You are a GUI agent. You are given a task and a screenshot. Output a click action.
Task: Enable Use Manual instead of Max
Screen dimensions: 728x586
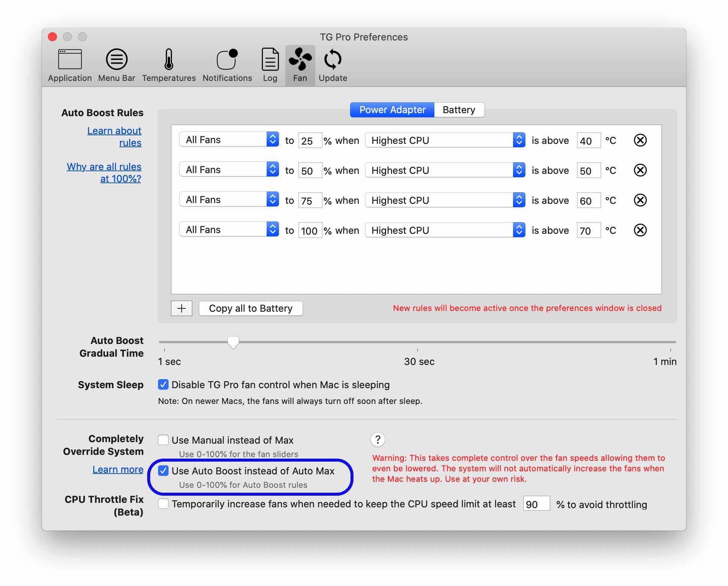pyautogui.click(x=163, y=440)
